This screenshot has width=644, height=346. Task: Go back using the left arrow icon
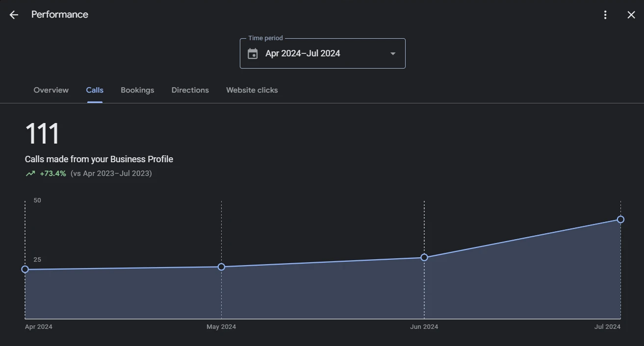(x=14, y=15)
